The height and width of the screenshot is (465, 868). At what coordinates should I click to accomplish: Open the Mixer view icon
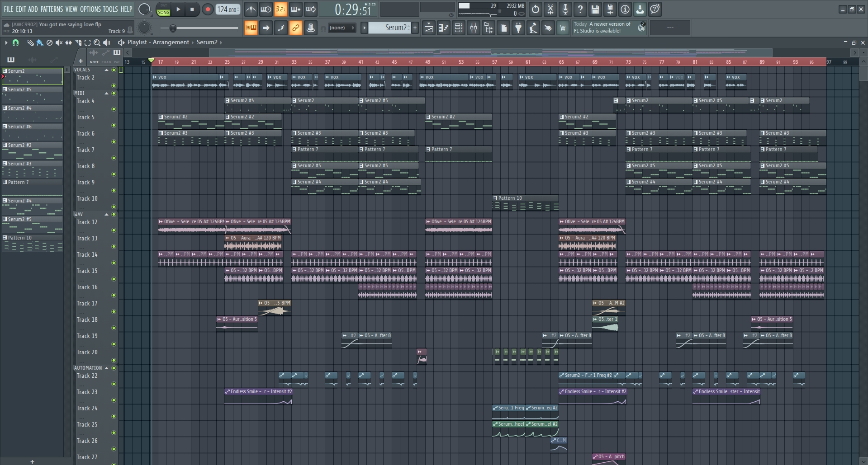pyautogui.click(x=474, y=28)
